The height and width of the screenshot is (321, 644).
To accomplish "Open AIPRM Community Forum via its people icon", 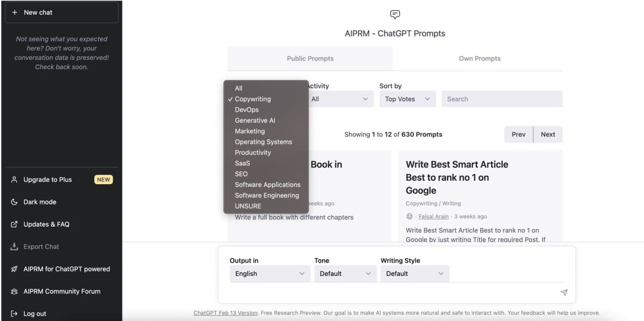I will pyautogui.click(x=14, y=291).
